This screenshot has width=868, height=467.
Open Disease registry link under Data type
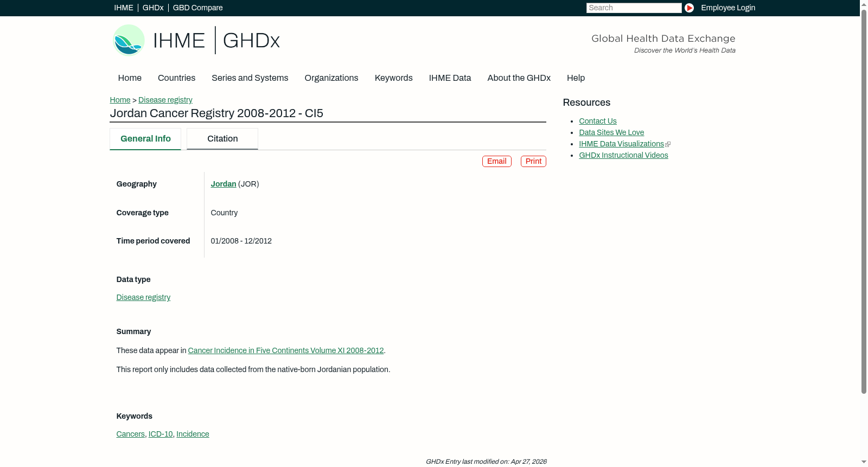143,297
